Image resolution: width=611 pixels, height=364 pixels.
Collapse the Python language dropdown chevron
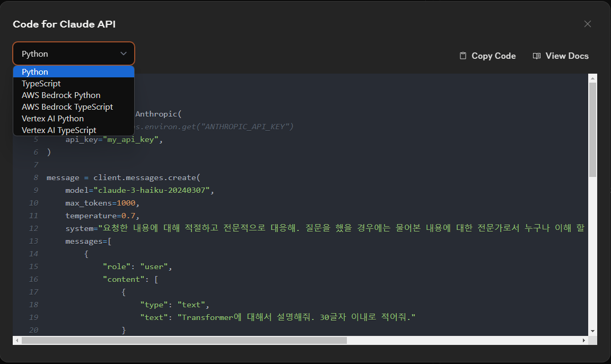[x=124, y=54]
